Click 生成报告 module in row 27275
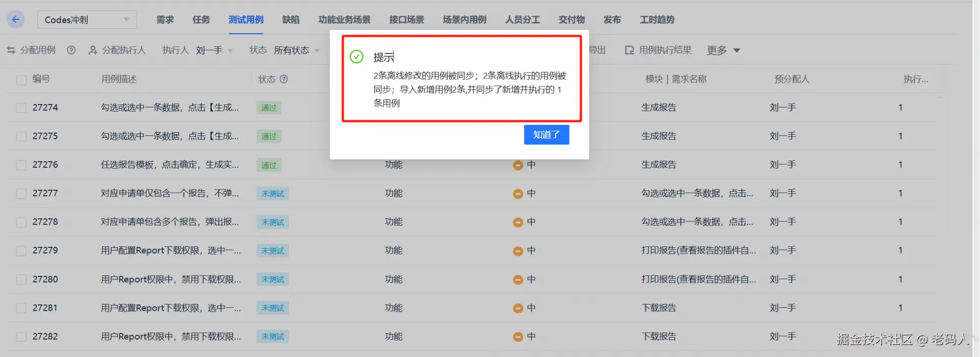This screenshot has height=357, width=980. (659, 136)
